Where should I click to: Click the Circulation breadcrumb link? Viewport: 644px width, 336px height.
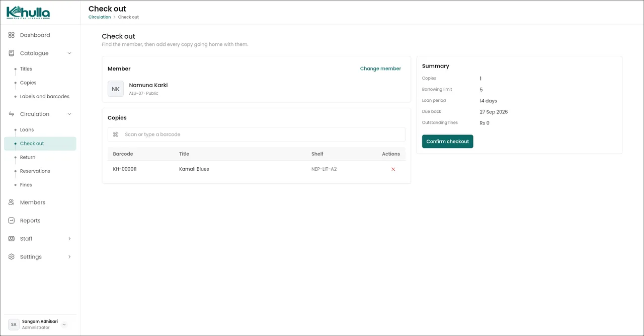(100, 17)
